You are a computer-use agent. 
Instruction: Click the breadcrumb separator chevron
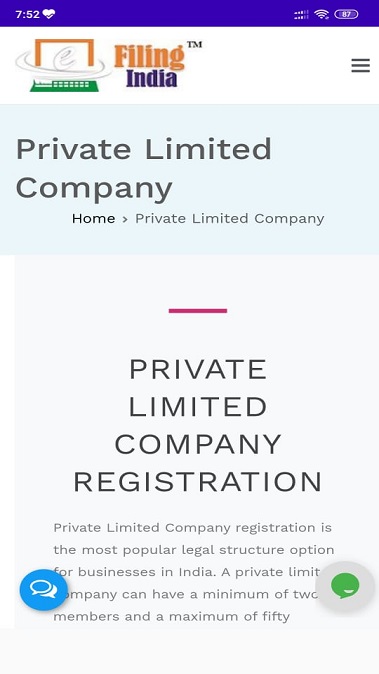[x=125, y=219]
